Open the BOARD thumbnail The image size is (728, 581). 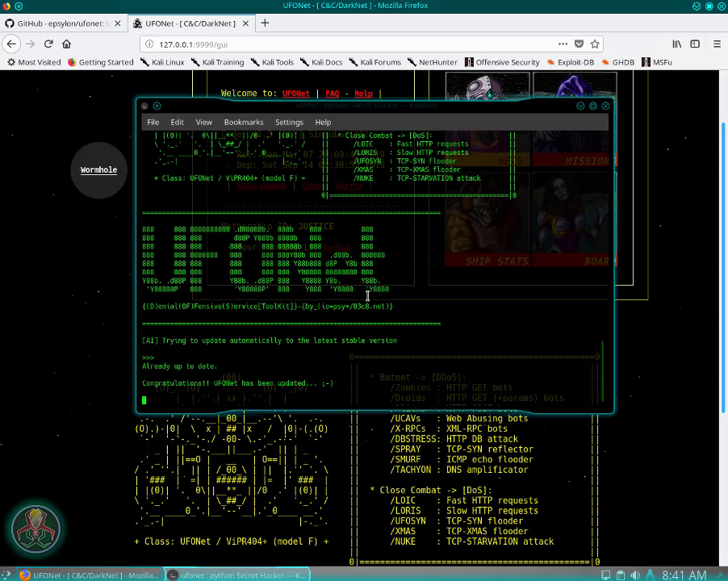(574, 220)
